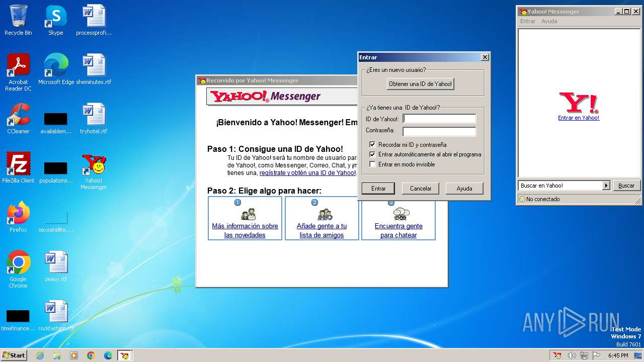Image resolution: width=644 pixels, height=362 pixels.
Task: Open Yahoo! Messenger desktop shortcut
Action: click(x=94, y=171)
